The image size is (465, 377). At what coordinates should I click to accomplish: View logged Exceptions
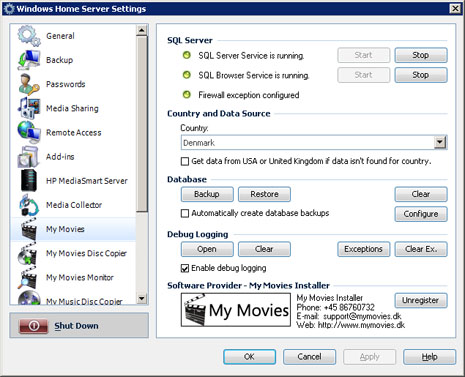(x=364, y=249)
